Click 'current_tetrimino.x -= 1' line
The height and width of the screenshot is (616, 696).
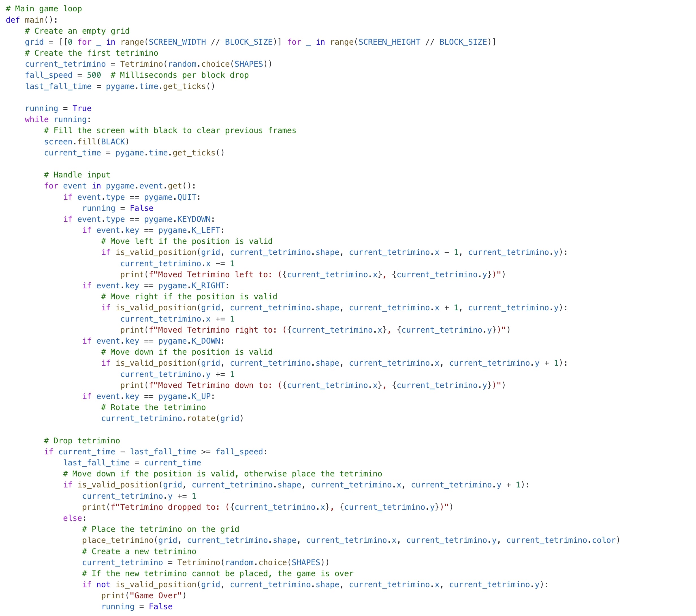tap(178, 263)
